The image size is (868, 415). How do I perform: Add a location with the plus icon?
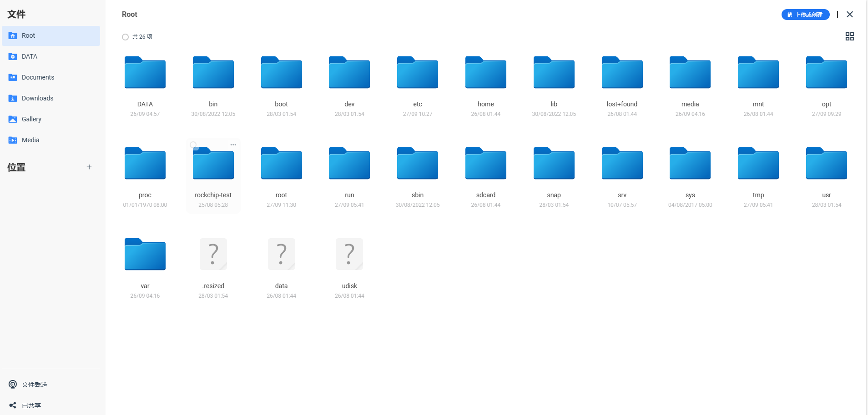coord(89,167)
